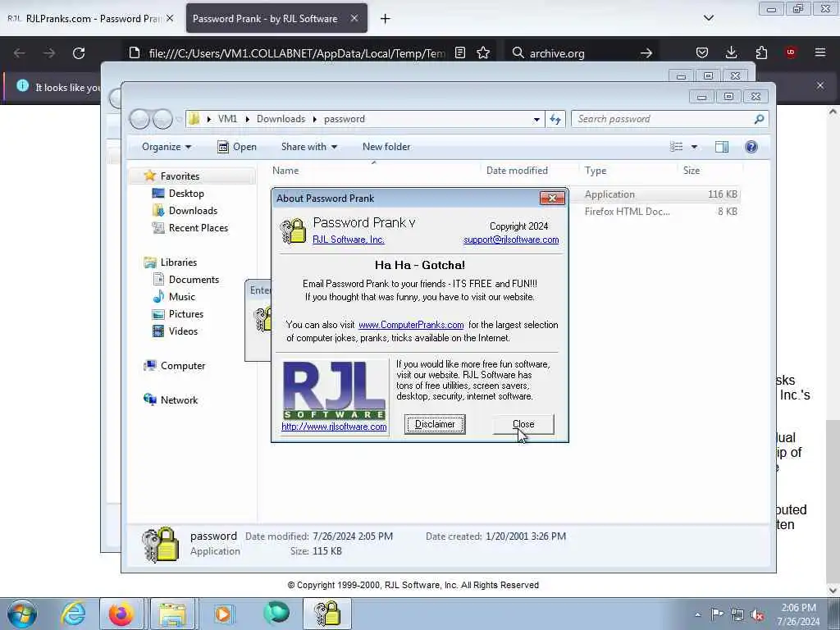Image resolution: width=840 pixels, height=630 pixels.
Task: Switch to Password Prank - by RJL Software tab
Action: [276, 18]
